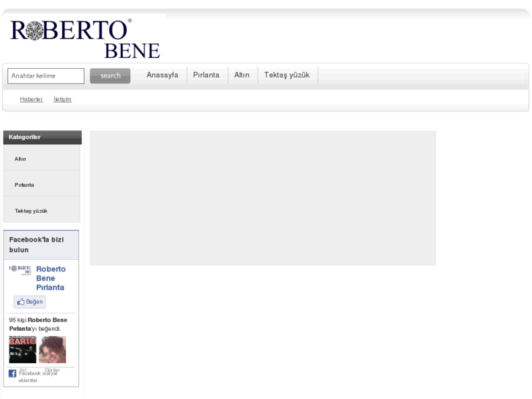Screen dimensions: 532x399
Task: Open the woman's profile picture thumbnail
Action: (53, 350)
